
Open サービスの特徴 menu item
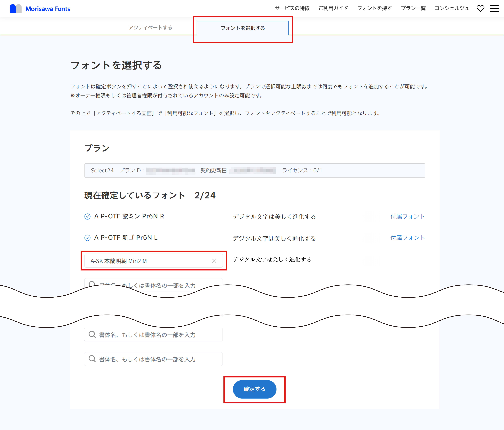pyautogui.click(x=292, y=8)
